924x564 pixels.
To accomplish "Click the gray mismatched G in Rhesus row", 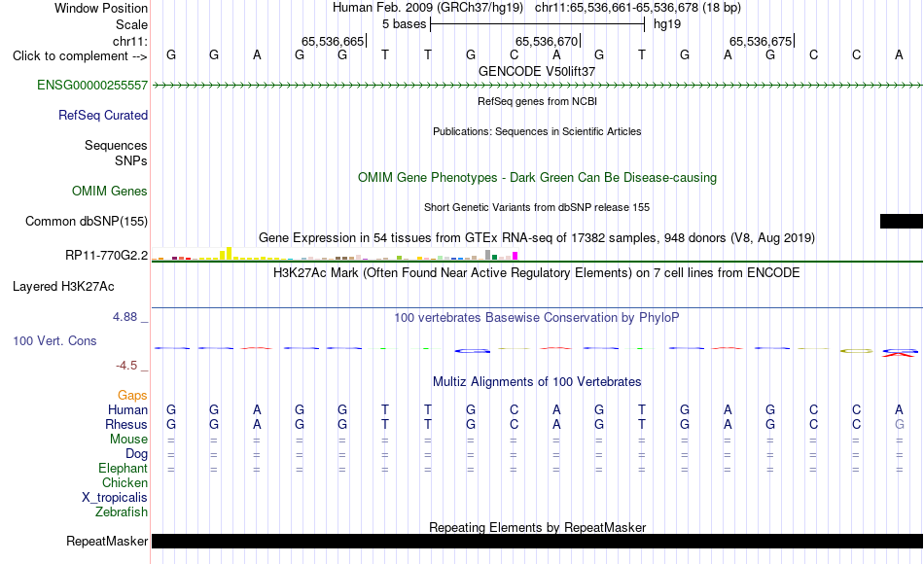I will [x=900, y=424].
